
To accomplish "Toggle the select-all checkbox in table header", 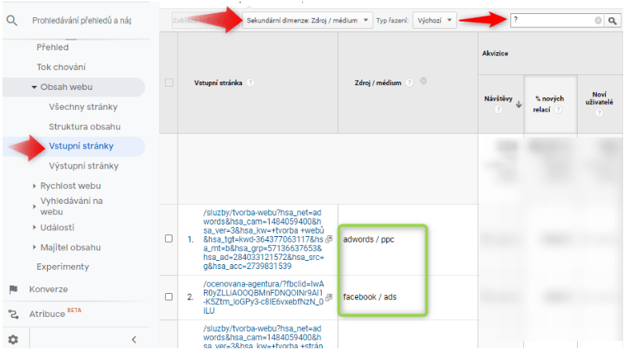I will point(169,83).
